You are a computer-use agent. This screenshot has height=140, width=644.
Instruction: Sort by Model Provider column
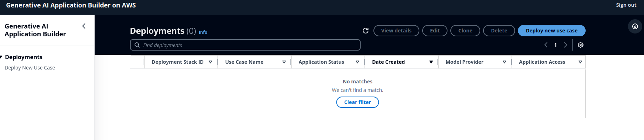pyautogui.click(x=475, y=62)
